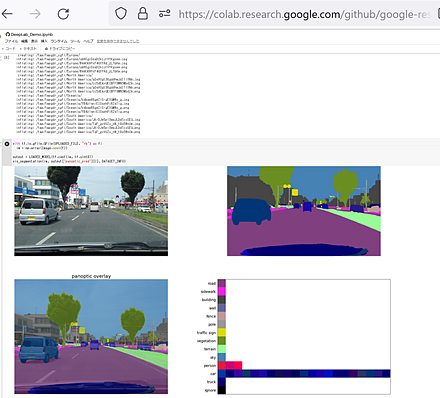Click the panoptic overlay output image

91,337
